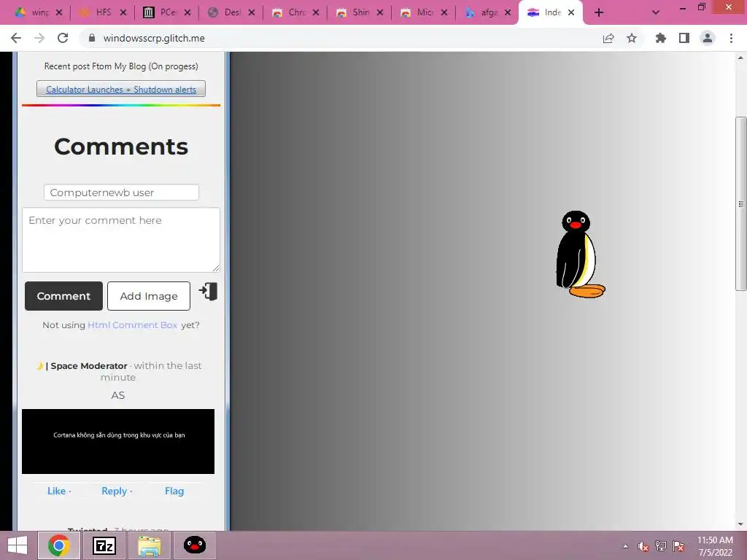Viewport: 747px width, 560px height.
Task: Go back using the browser back arrow
Action: (x=16, y=38)
